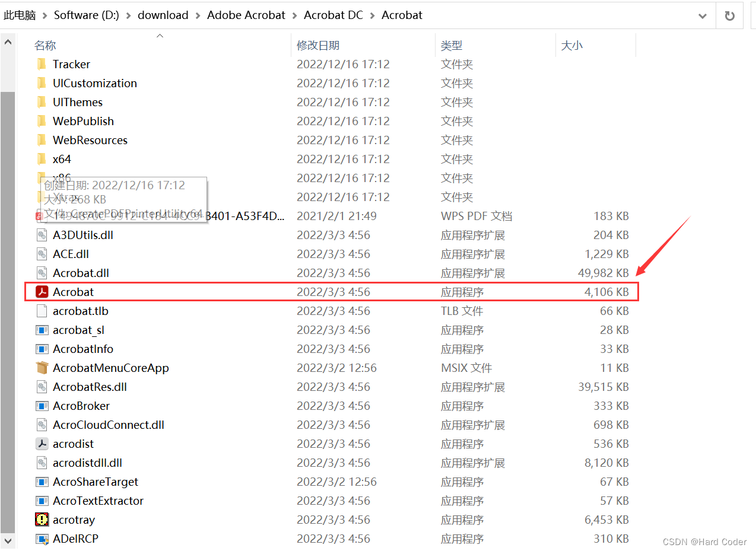Click the 此电脑 breadcrumb
Image resolution: width=756 pixels, height=551 pixels.
20,15
